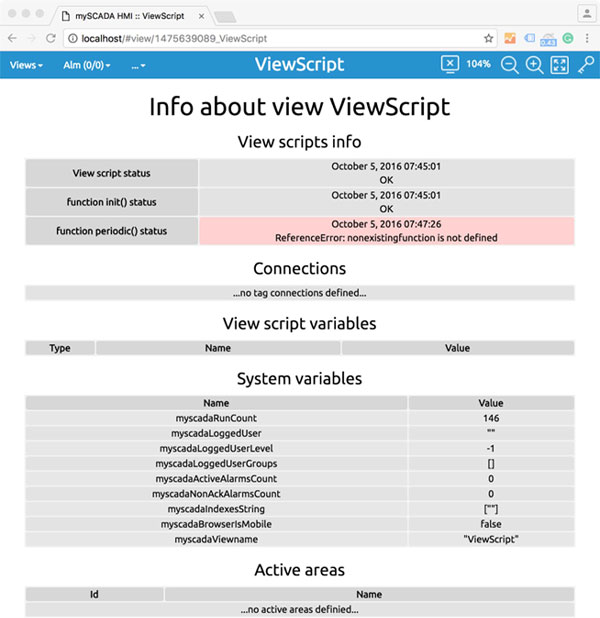This screenshot has height=618, width=600.
Task: Click the Info about view ViewScript heading
Action: 300,106
